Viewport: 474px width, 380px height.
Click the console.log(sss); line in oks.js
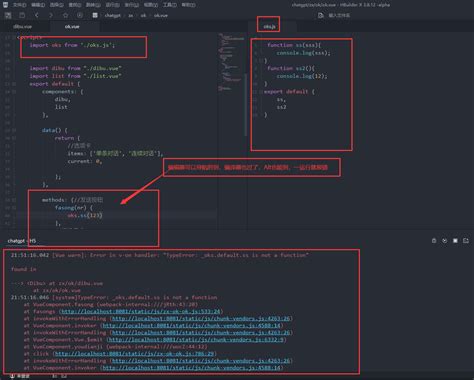pyautogui.click(x=303, y=53)
